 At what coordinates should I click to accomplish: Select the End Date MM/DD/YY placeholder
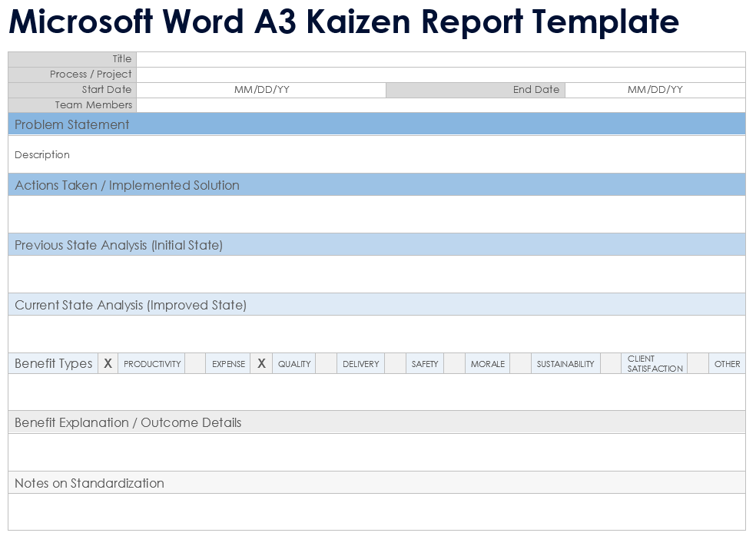[x=655, y=90]
